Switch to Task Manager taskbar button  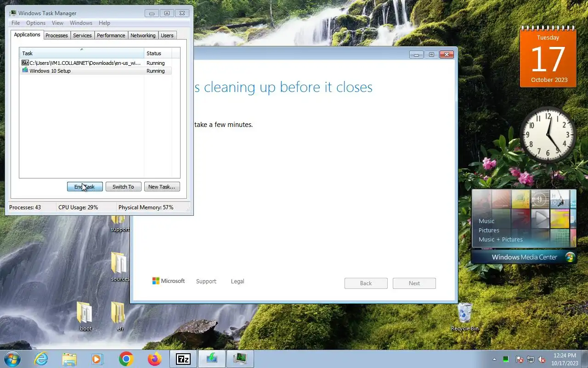pos(240,359)
